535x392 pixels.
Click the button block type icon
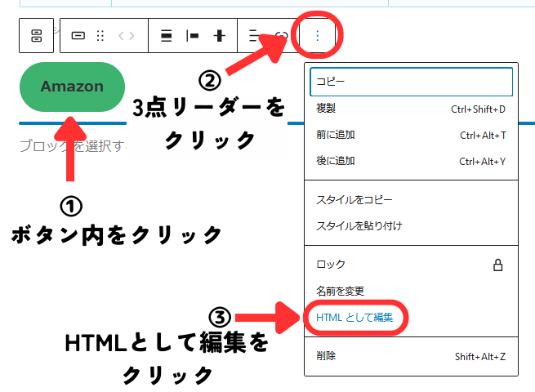tap(78, 35)
